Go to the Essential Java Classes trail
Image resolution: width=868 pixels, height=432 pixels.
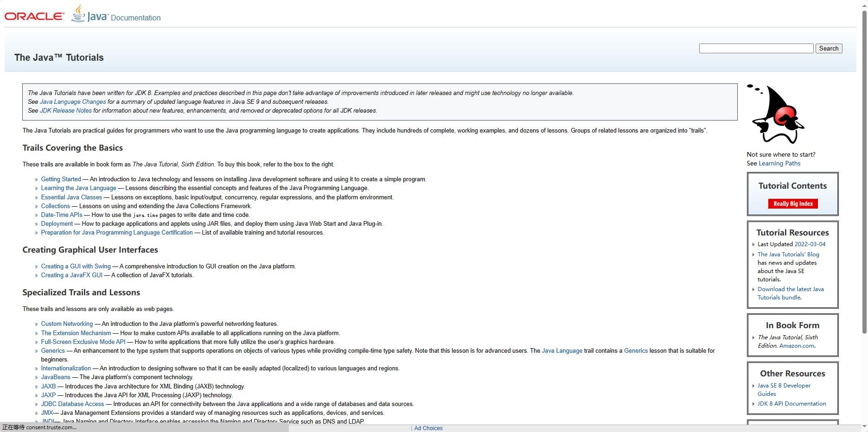[x=71, y=197]
